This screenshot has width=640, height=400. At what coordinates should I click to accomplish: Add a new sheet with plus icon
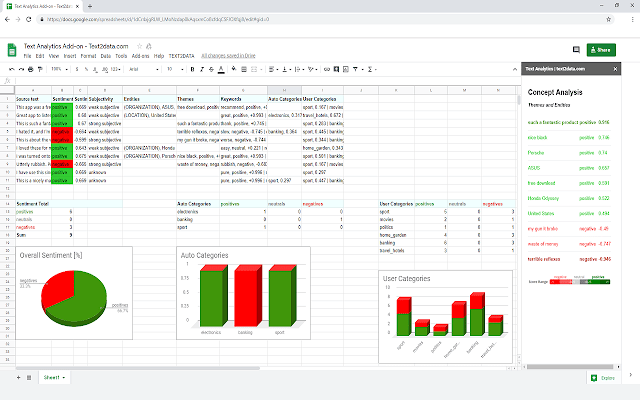point(17,377)
